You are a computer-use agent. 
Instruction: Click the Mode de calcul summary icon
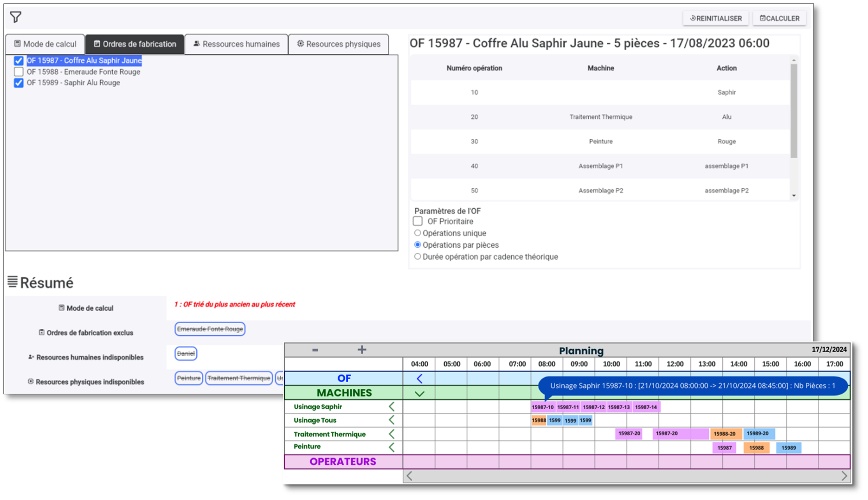pos(62,308)
